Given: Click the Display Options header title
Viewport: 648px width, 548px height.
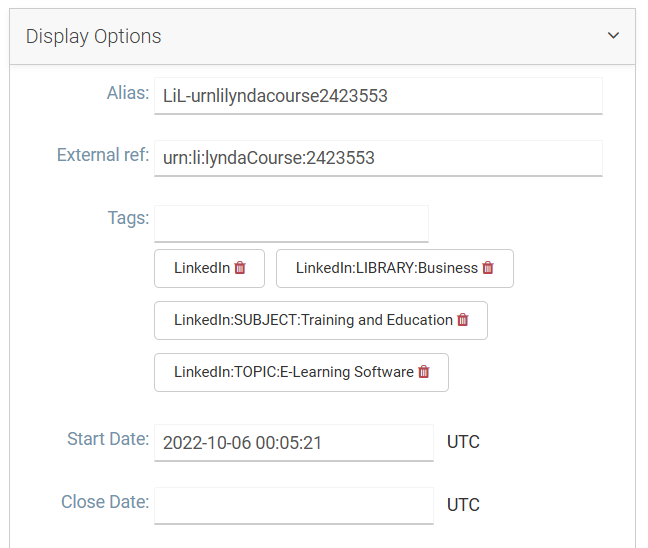Looking at the screenshot, I should (94, 37).
